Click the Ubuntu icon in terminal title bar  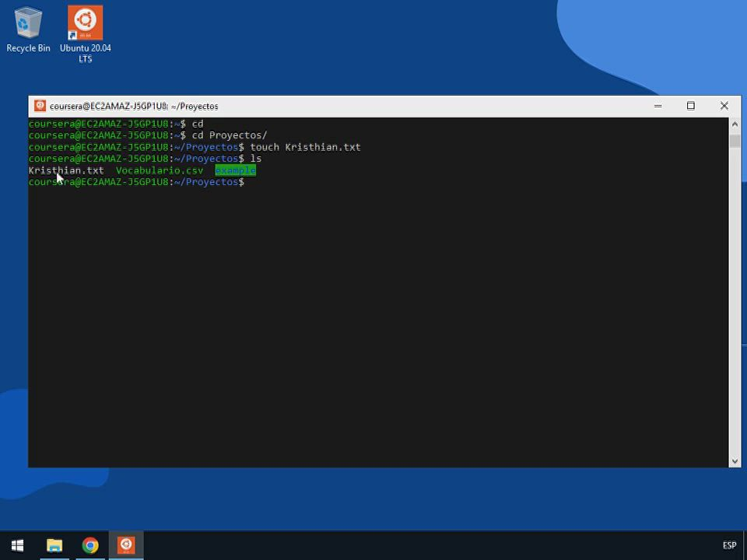pyautogui.click(x=40, y=106)
